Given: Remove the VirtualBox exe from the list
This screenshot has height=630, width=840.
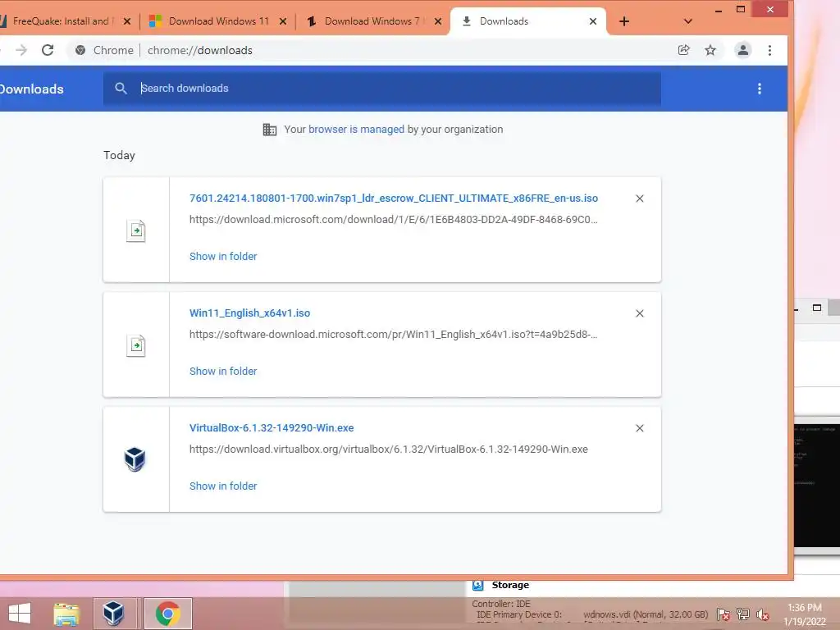Looking at the screenshot, I should point(640,428).
